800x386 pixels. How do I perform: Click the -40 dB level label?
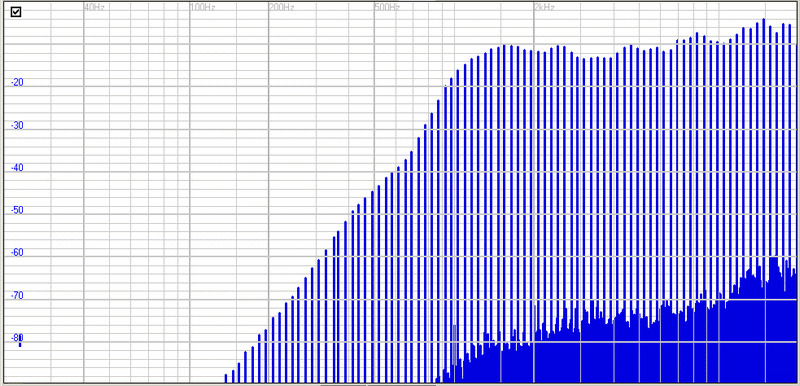pyautogui.click(x=17, y=168)
